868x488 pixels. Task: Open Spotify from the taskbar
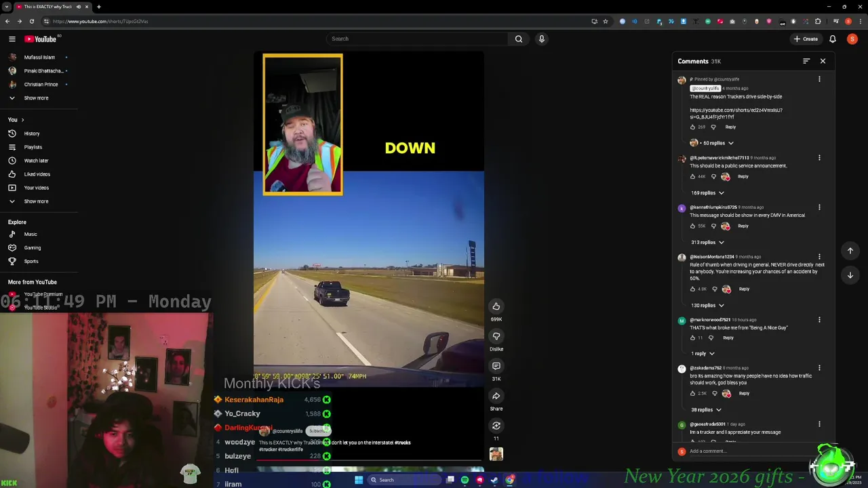click(x=465, y=480)
